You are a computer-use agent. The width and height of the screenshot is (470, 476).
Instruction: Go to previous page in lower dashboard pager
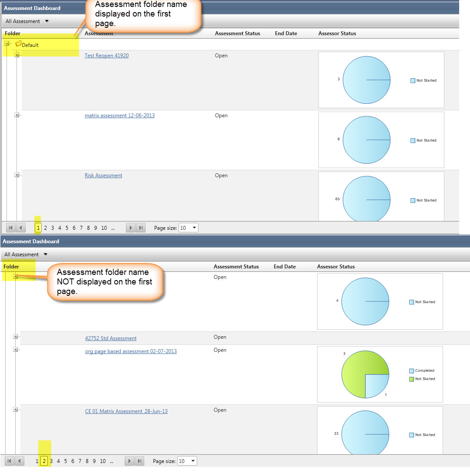[x=20, y=461]
